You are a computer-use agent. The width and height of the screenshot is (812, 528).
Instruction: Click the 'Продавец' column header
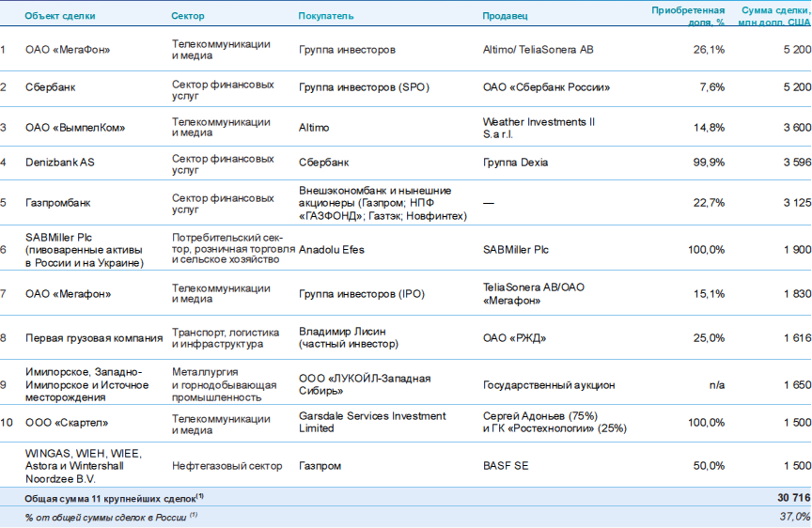505,16
